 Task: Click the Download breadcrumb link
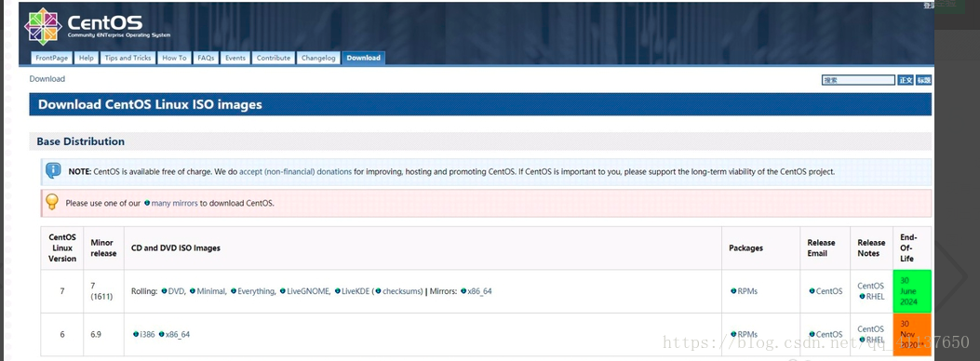tap(47, 79)
